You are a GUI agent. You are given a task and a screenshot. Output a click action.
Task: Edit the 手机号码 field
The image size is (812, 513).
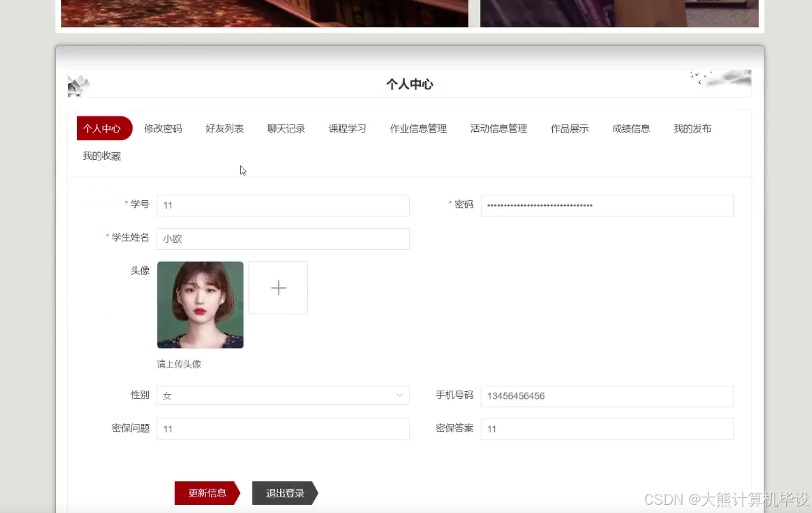[607, 397]
